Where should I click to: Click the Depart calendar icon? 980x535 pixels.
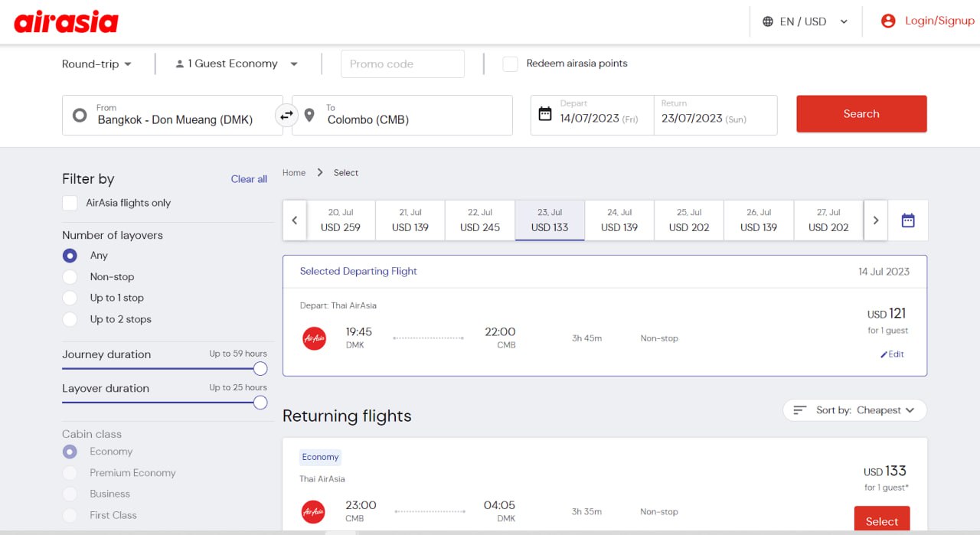[x=545, y=114]
